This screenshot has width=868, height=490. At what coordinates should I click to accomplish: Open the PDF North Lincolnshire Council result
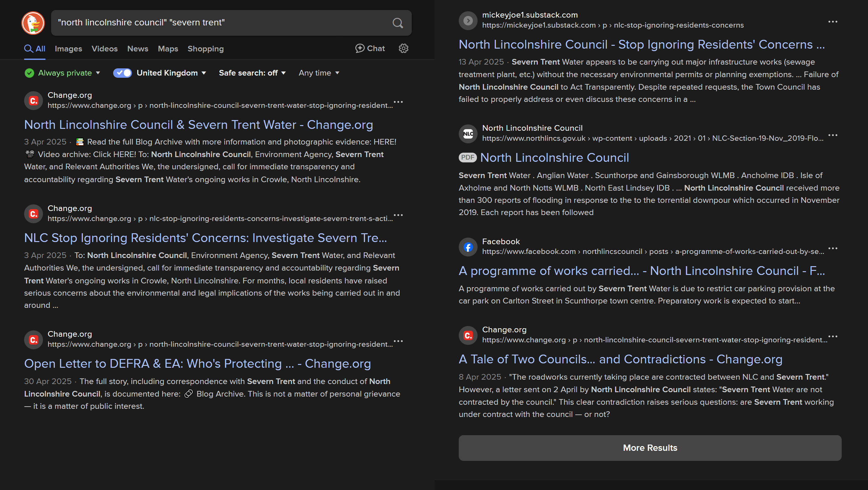554,157
